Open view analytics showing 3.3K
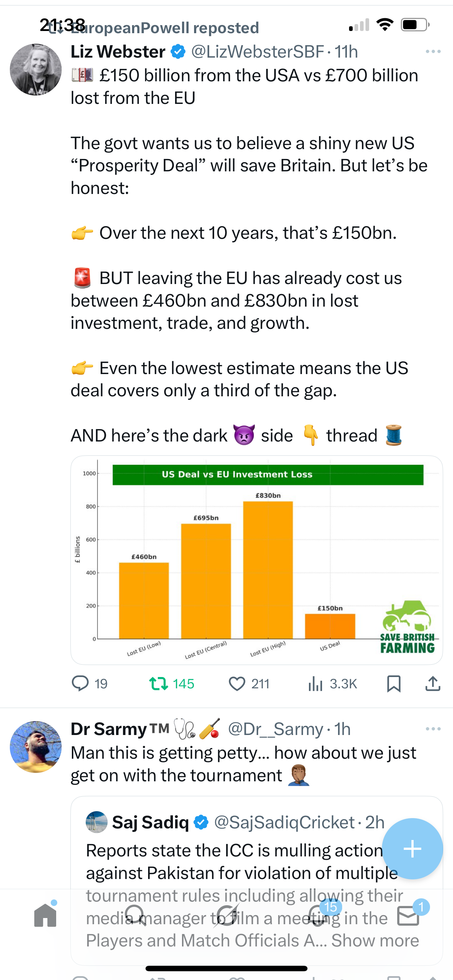 click(x=332, y=684)
